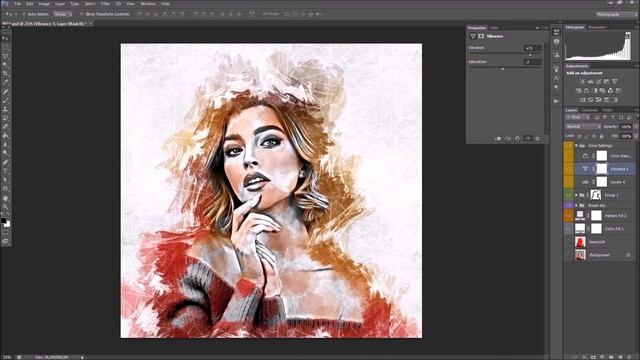Add a Threshold adjustment
This screenshot has height=360, width=640.
coord(598,100)
